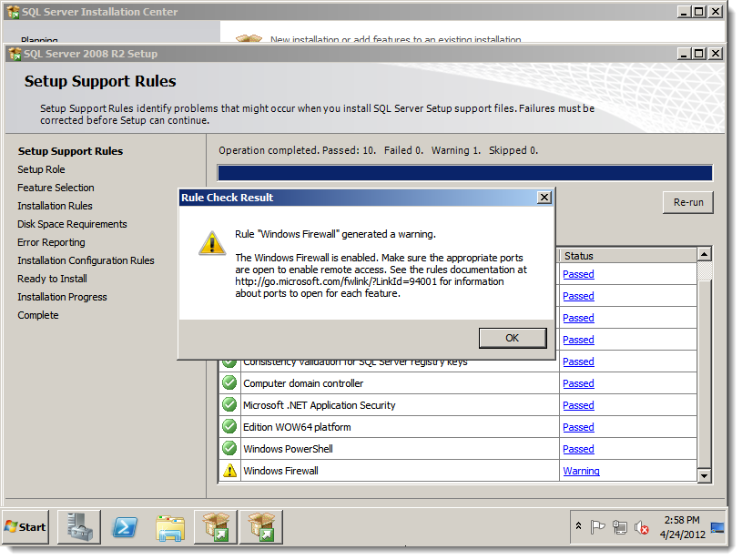Image resolution: width=742 pixels, height=560 pixels.
Task: Select Setup Role step in sidebar
Action: (41, 169)
